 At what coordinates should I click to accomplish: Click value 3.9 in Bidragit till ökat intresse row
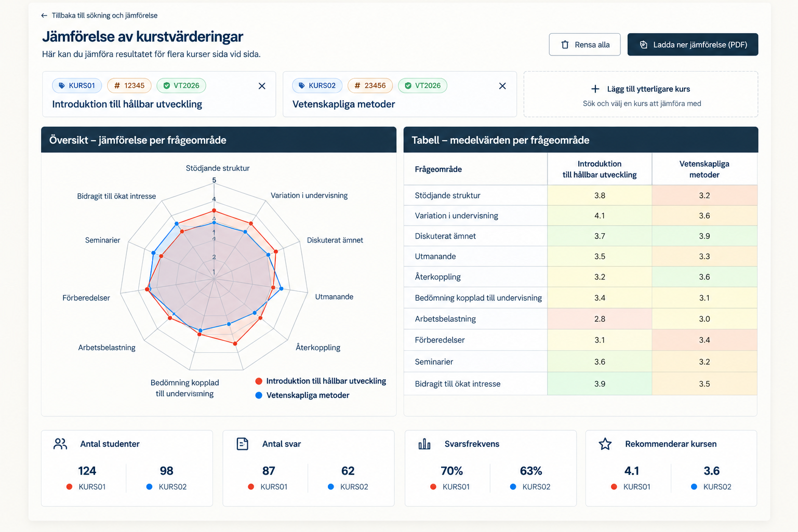coord(600,384)
